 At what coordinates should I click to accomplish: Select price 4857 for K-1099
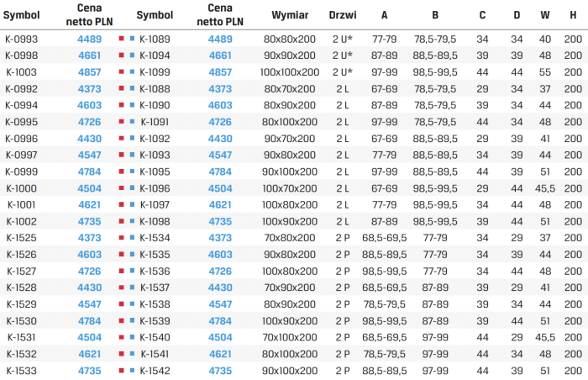coord(220,72)
